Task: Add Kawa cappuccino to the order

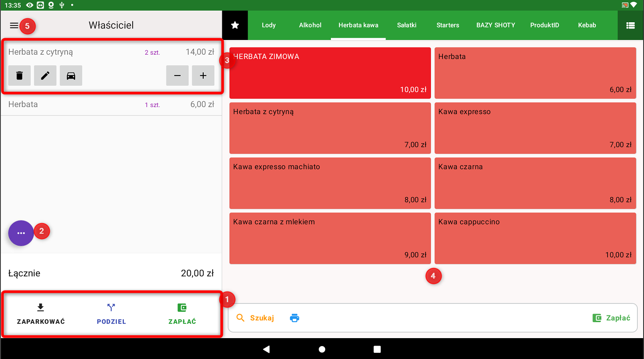Action: click(x=535, y=239)
